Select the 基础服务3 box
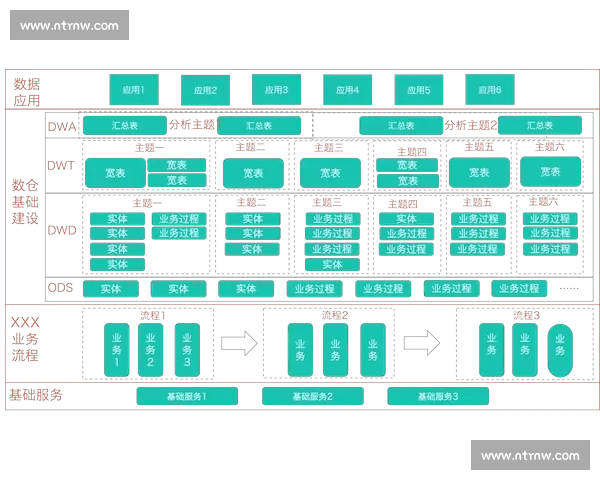 tap(438, 396)
